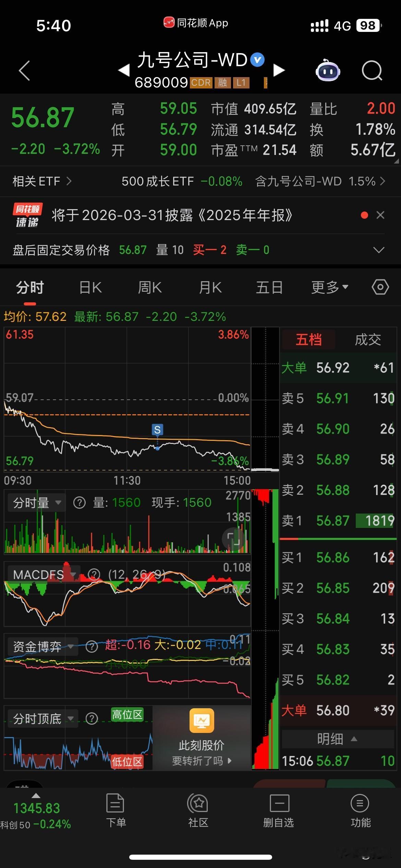Go to previous stock with left triangle
Image resolution: width=401 pixels, height=868 pixels.
click(x=124, y=70)
